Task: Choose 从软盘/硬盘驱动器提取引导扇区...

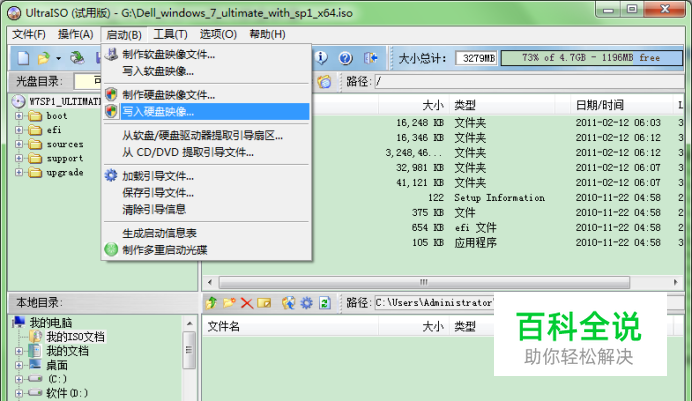Action: pyautogui.click(x=207, y=136)
